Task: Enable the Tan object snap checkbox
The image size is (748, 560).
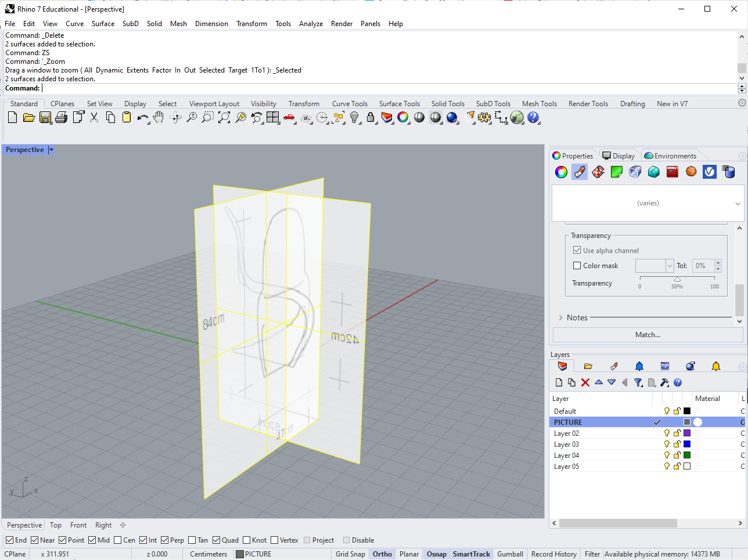Action: [192, 540]
